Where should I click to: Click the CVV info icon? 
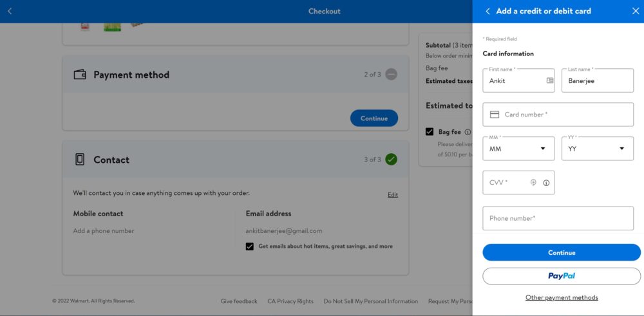tap(546, 183)
